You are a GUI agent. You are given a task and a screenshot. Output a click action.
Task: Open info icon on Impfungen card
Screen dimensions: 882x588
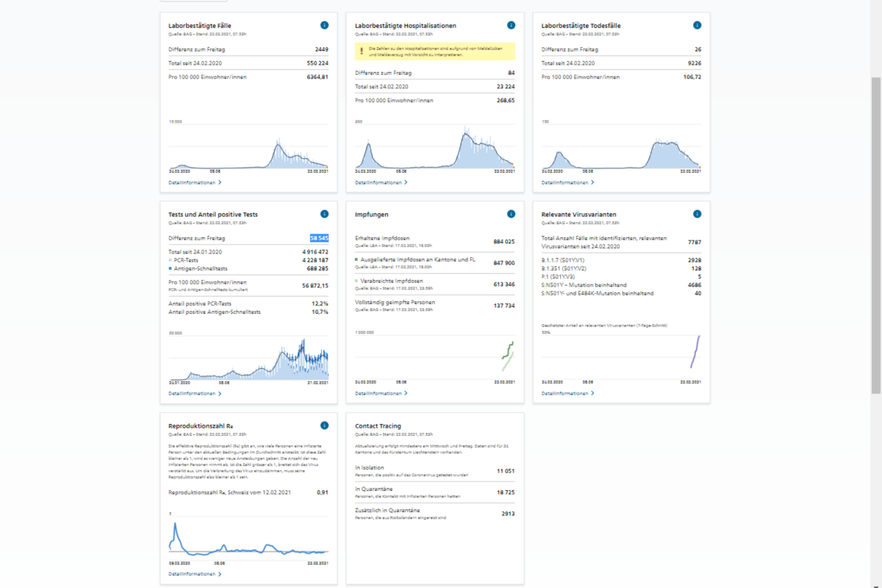(x=511, y=214)
